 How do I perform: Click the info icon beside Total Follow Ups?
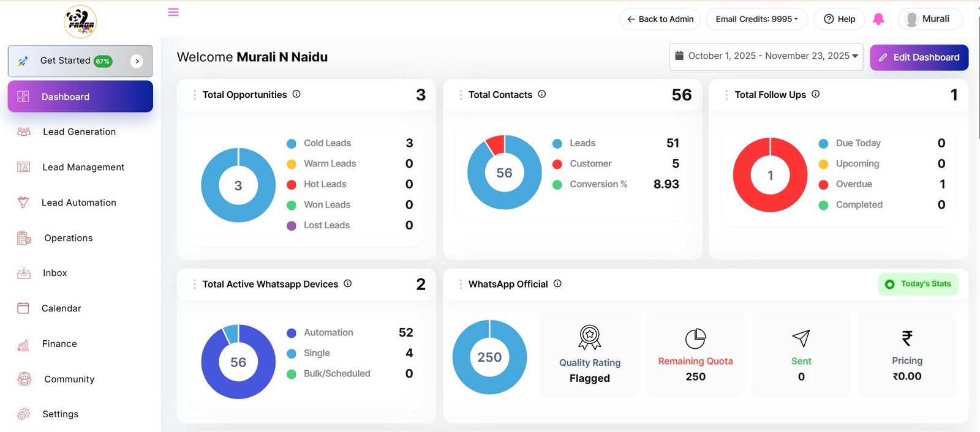point(816,94)
